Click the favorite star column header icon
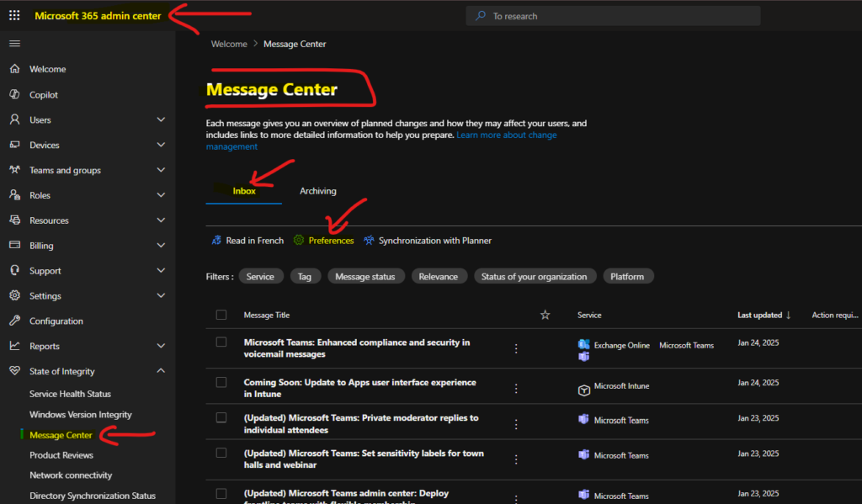This screenshot has height=504, width=862. tap(545, 315)
